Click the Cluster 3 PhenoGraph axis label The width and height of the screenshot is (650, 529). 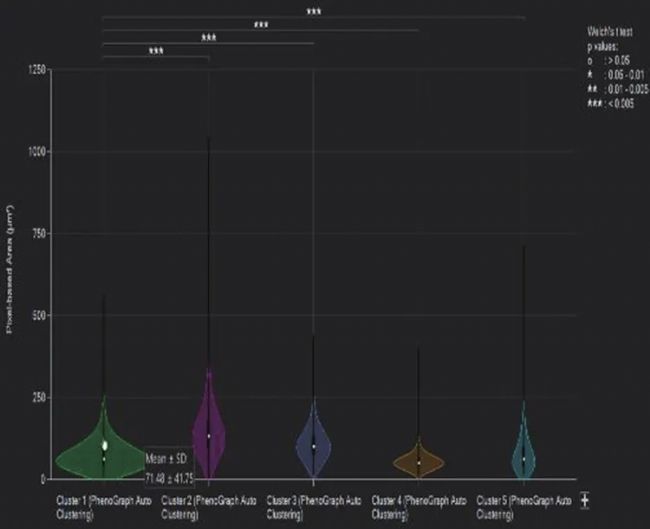(313, 505)
